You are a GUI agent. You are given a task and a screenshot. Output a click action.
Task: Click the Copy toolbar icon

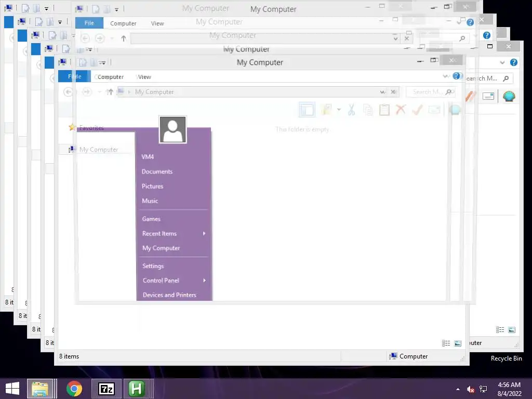pyautogui.click(x=368, y=110)
